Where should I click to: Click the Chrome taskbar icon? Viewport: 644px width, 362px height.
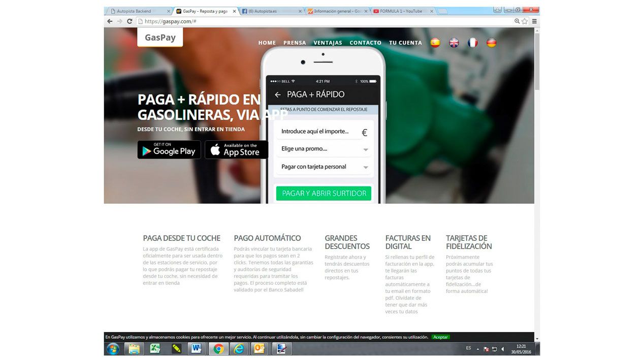coord(218,349)
